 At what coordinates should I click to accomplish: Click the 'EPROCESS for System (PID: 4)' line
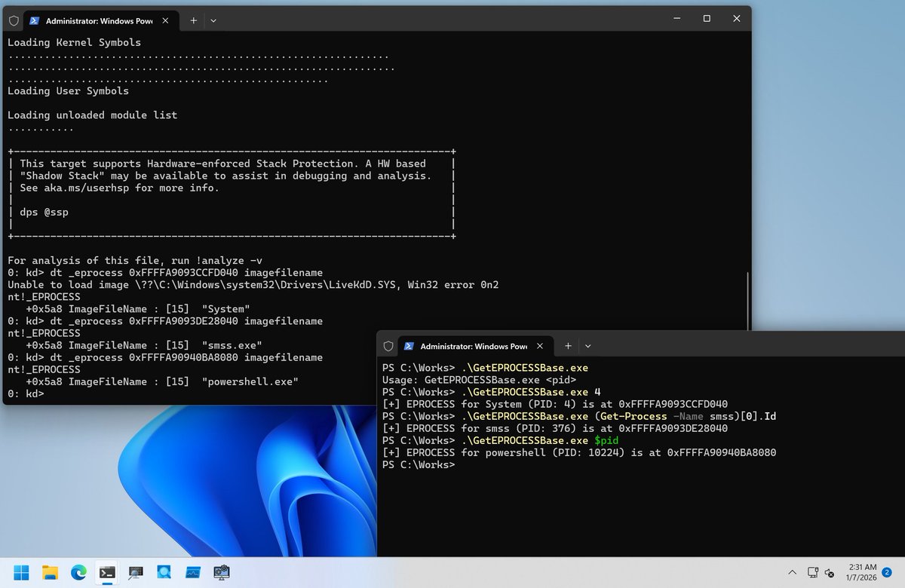pyautogui.click(x=555, y=404)
